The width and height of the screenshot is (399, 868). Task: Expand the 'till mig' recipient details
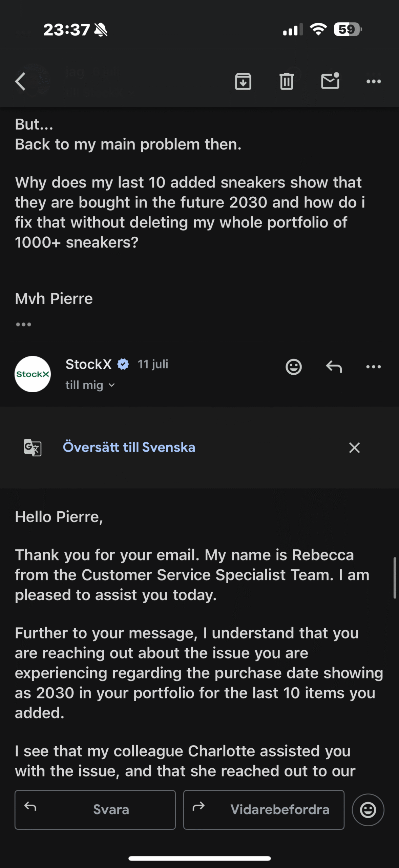click(x=90, y=385)
